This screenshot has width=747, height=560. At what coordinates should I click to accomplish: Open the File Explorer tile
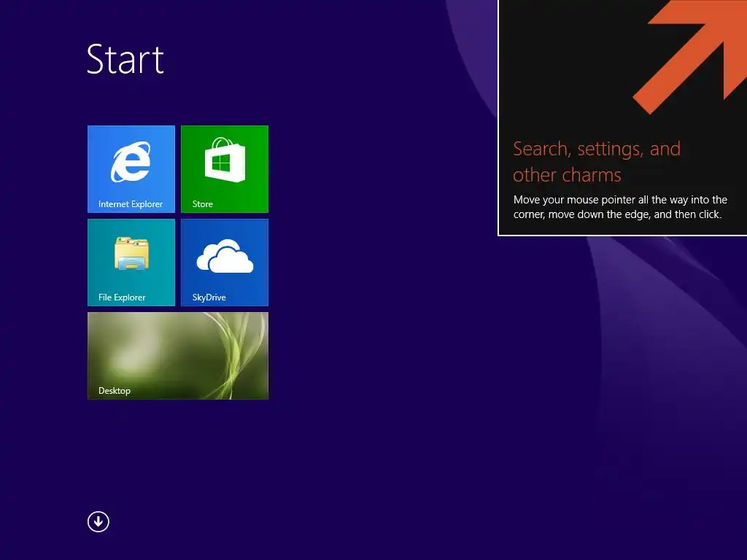pos(131,262)
